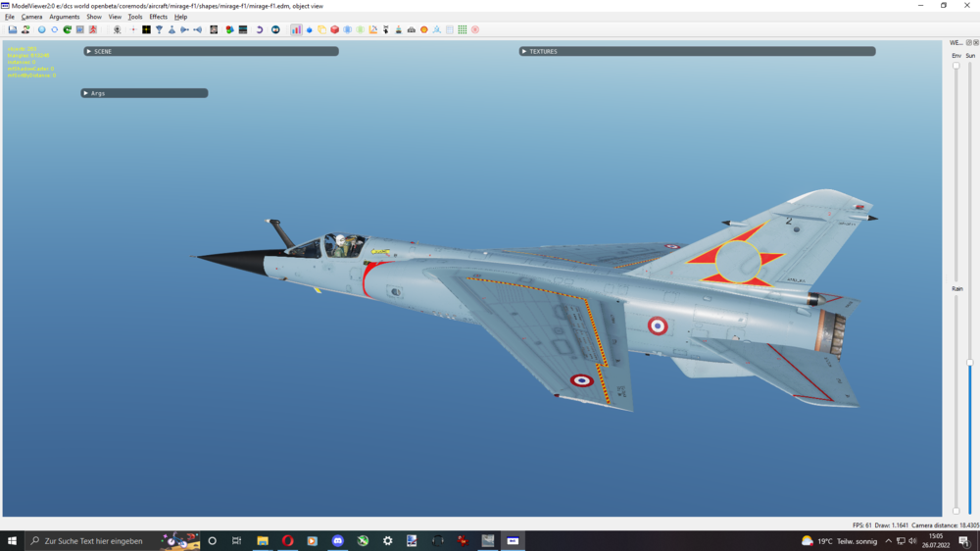This screenshot has height=551, width=980.
Task: Click the blue cone top view icon
Action: [x=171, y=29]
